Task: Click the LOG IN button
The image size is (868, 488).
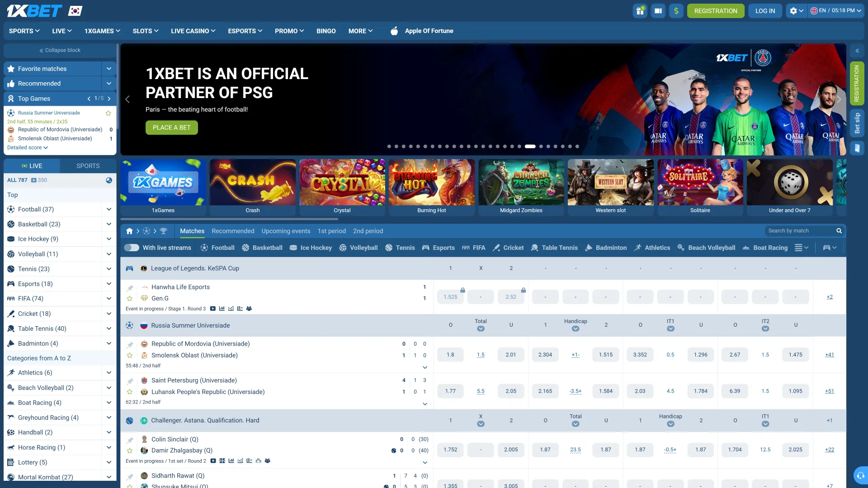Action: 765,11
